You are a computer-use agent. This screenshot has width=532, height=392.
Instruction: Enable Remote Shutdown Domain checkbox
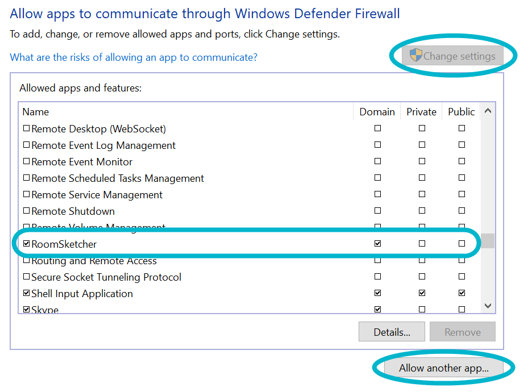[377, 211]
